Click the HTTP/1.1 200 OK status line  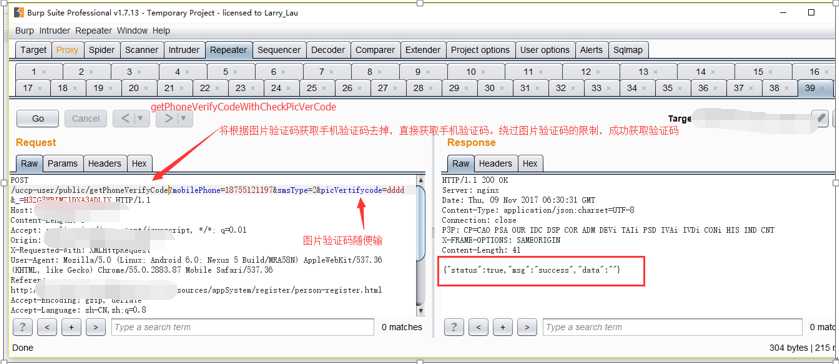point(474,180)
